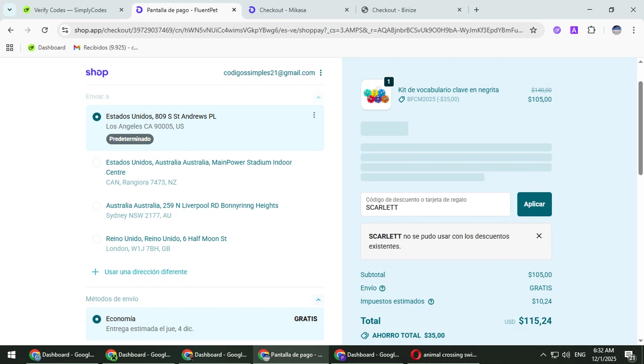Screen dimensions: 644x364
Task: Open notification center icon
Action: coord(630,355)
